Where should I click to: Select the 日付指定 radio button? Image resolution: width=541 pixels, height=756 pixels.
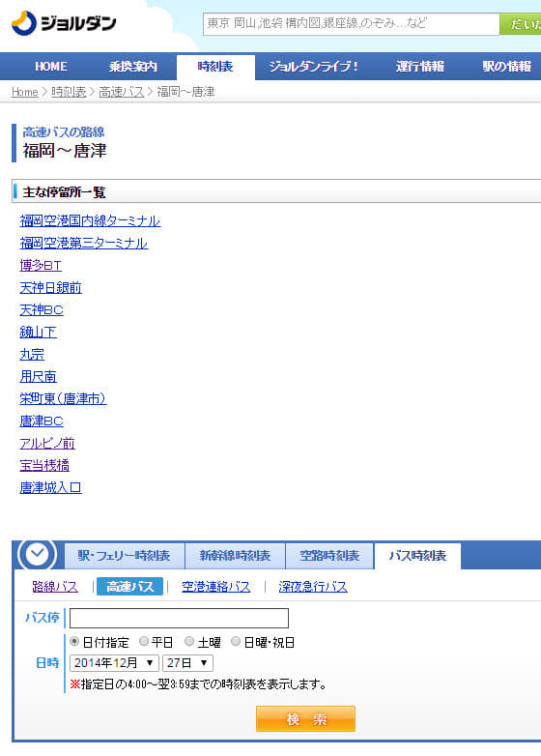[x=74, y=641]
